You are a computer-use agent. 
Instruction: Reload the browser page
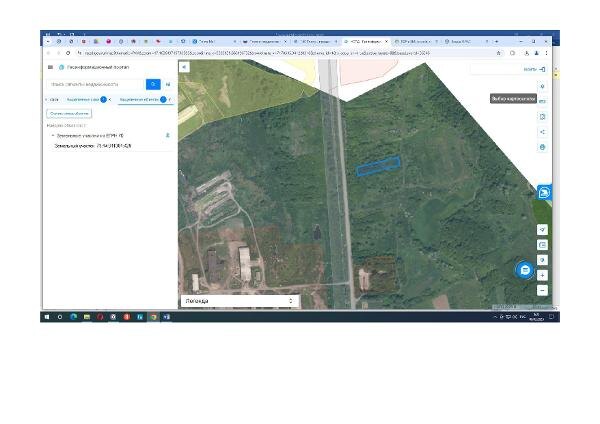coord(68,53)
